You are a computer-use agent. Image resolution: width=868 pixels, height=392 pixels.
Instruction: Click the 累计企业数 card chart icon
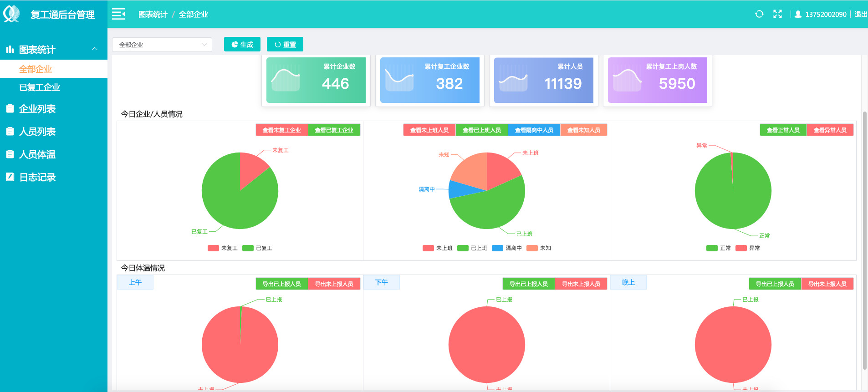286,80
